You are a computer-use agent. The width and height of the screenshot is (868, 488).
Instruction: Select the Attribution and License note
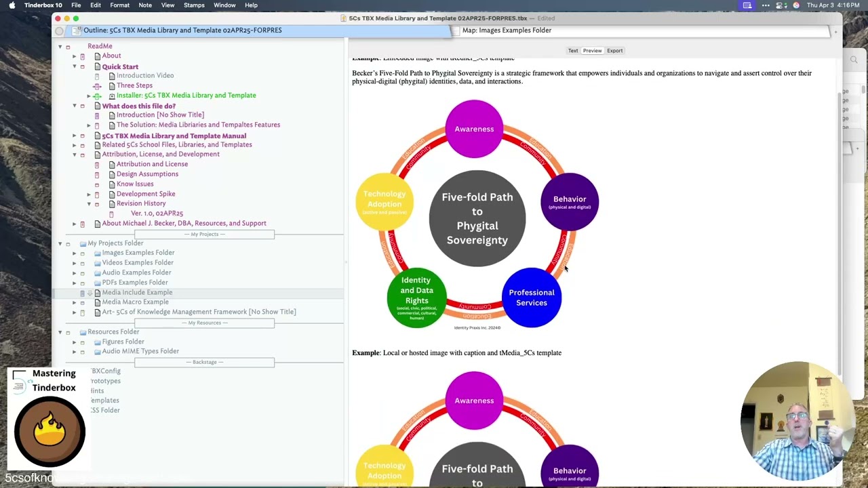[152, 164]
